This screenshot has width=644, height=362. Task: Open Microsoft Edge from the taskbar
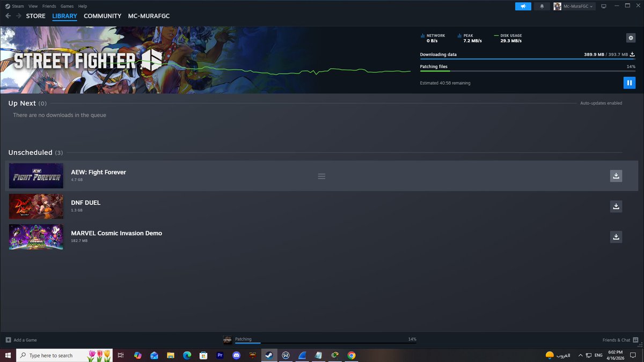click(187, 355)
